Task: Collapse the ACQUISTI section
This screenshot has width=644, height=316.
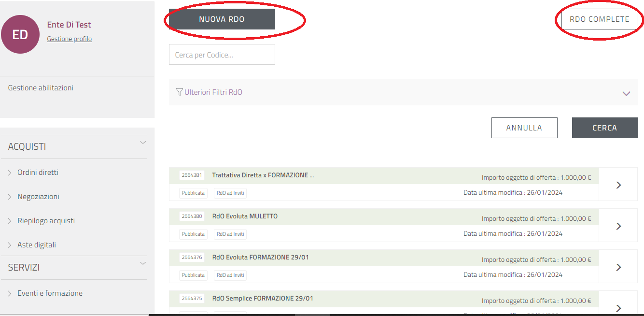Action: tap(143, 143)
